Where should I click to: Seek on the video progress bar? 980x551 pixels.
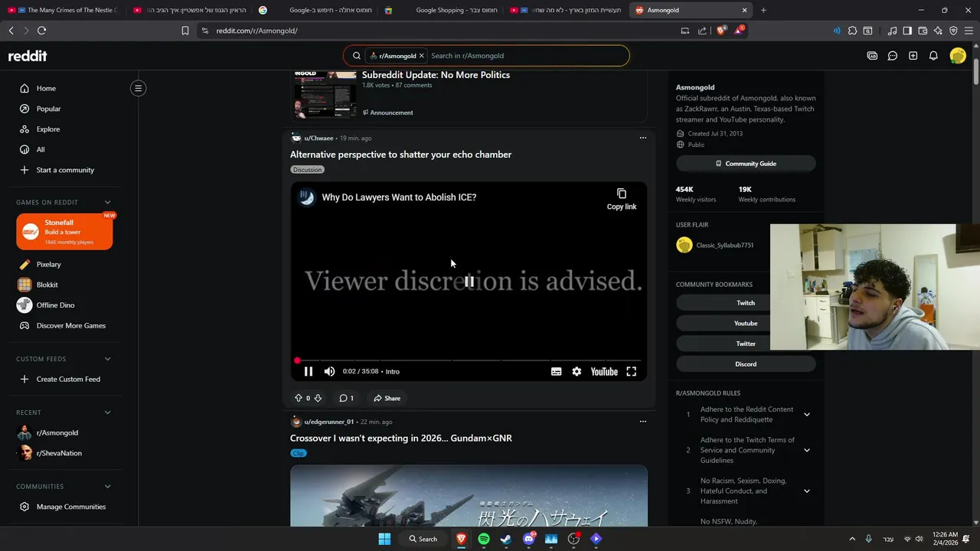click(x=469, y=360)
